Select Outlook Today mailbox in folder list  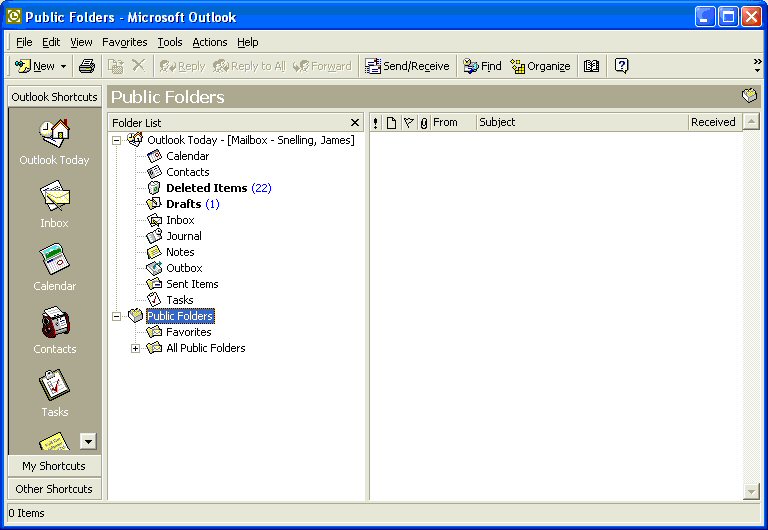coord(251,140)
